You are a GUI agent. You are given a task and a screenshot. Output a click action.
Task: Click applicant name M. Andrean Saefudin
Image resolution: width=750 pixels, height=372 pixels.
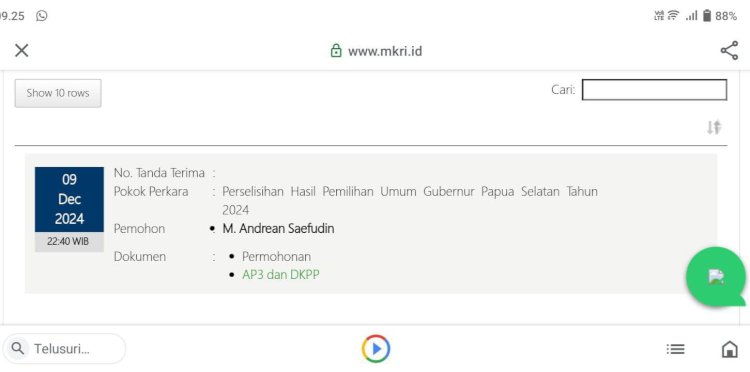point(278,229)
